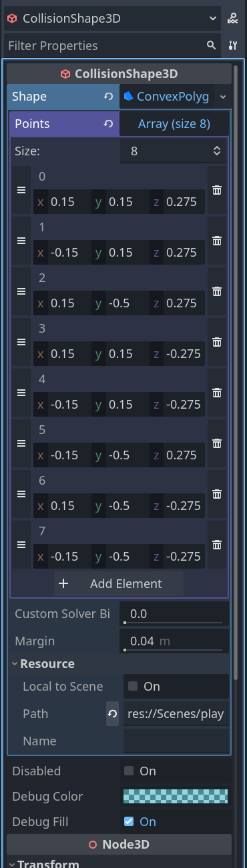Revert the resource Path property
The width and height of the screenshot is (247, 868).
[x=113, y=714]
